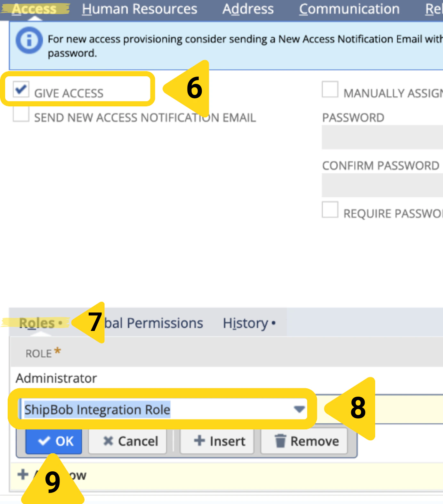Viewport: 443px width, 504px height.
Task: Switch to the Communication tab
Action: tap(349, 9)
